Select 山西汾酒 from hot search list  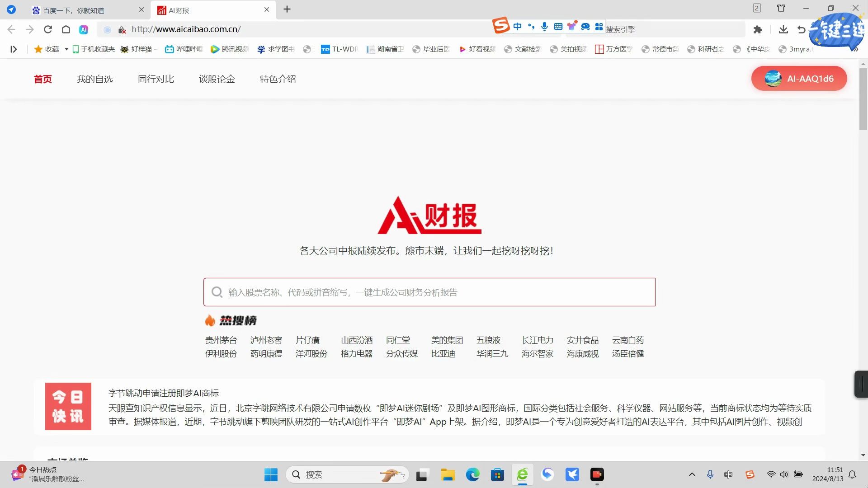point(357,340)
